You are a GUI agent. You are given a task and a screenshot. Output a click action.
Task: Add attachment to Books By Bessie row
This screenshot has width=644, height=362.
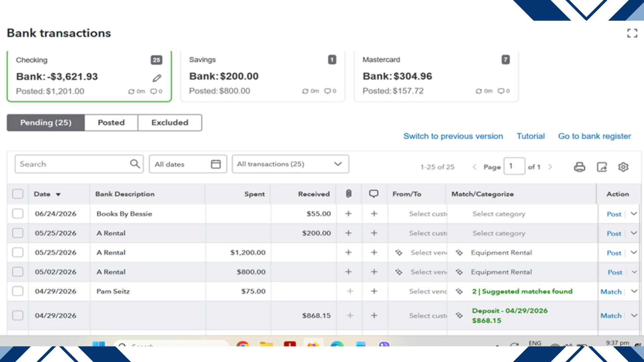click(x=348, y=214)
